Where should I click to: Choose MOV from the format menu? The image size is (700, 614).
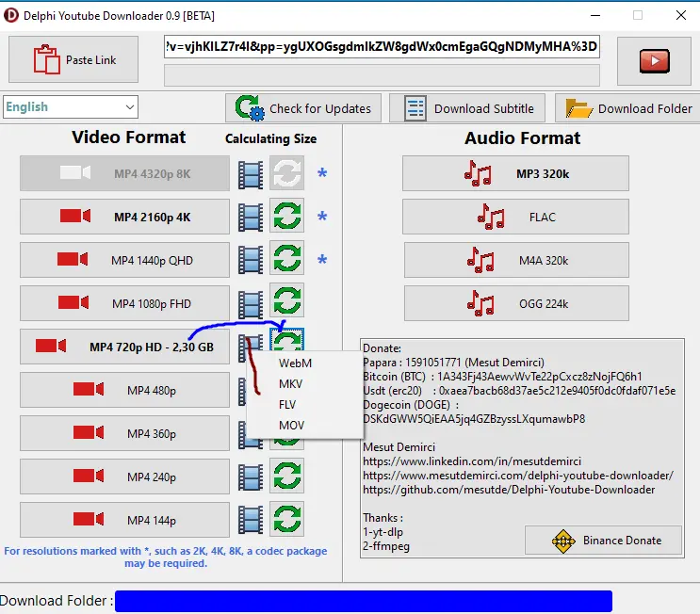(x=305, y=426)
